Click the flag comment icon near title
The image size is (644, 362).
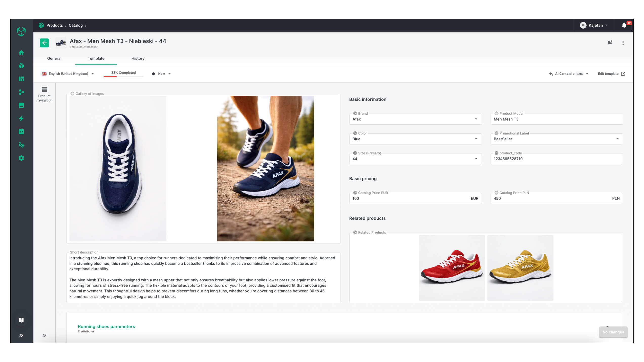pyautogui.click(x=610, y=43)
